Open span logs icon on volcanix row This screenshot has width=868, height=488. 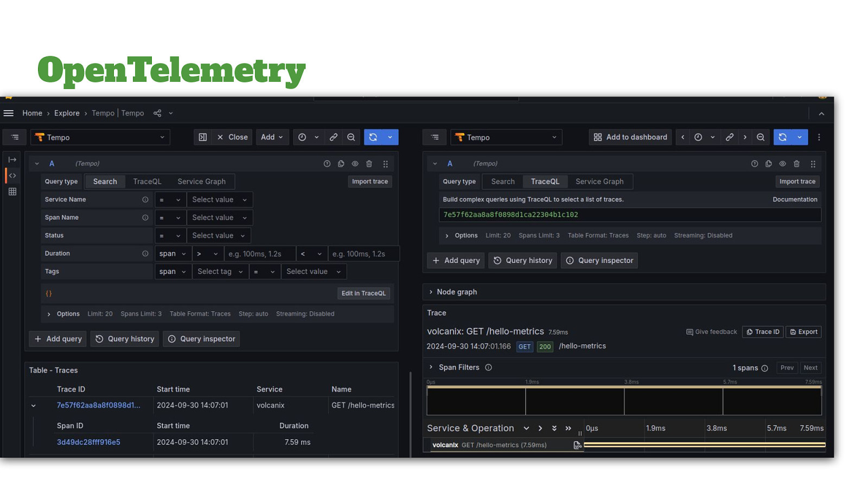point(577,445)
